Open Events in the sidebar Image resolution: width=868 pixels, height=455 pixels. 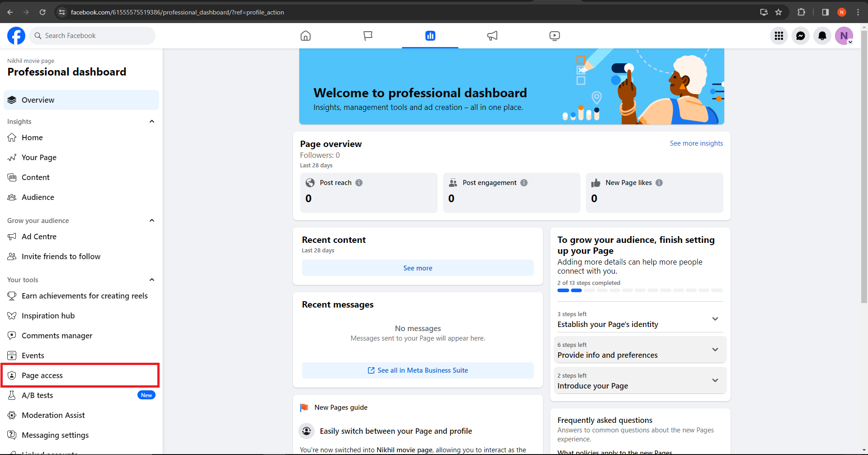[81, 355]
